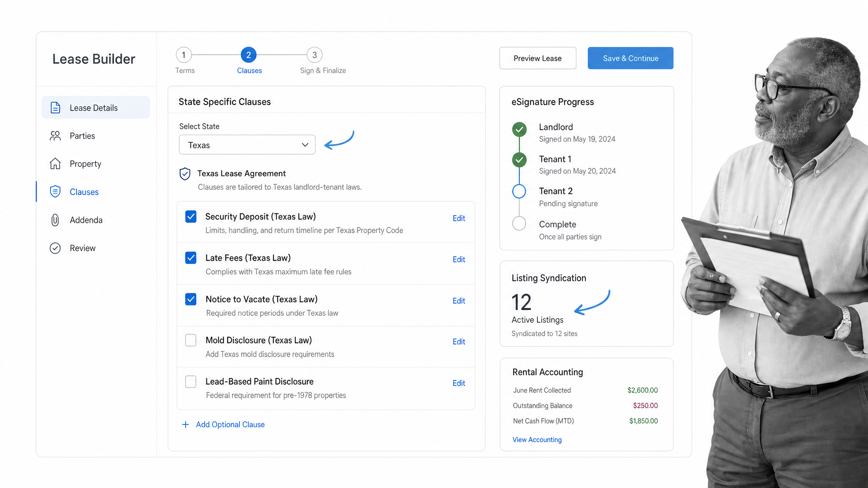Image resolution: width=868 pixels, height=488 pixels.
Task: Click the Outstanding Balance label
Action: tap(542, 405)
